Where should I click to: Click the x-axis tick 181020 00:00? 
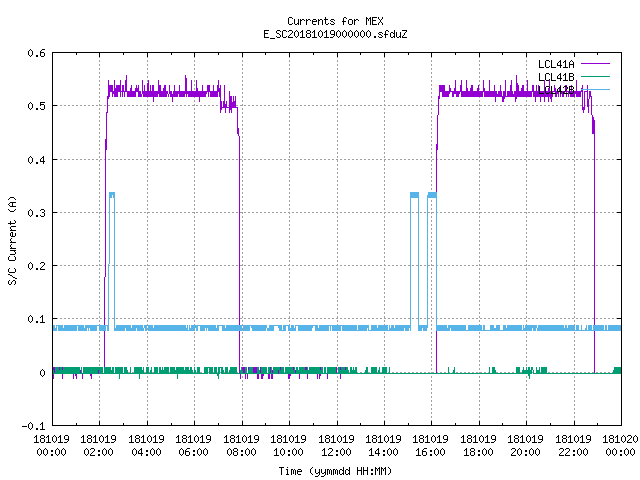620,445
